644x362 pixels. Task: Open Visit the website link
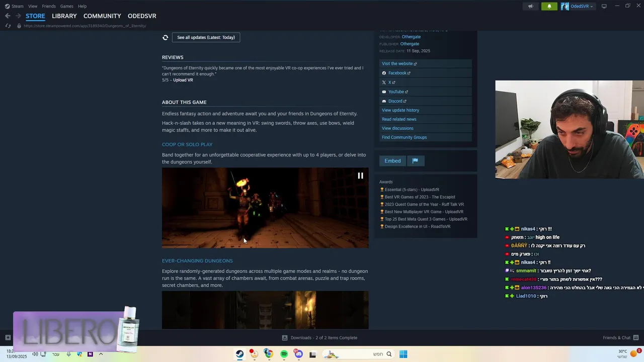[426, 64]
